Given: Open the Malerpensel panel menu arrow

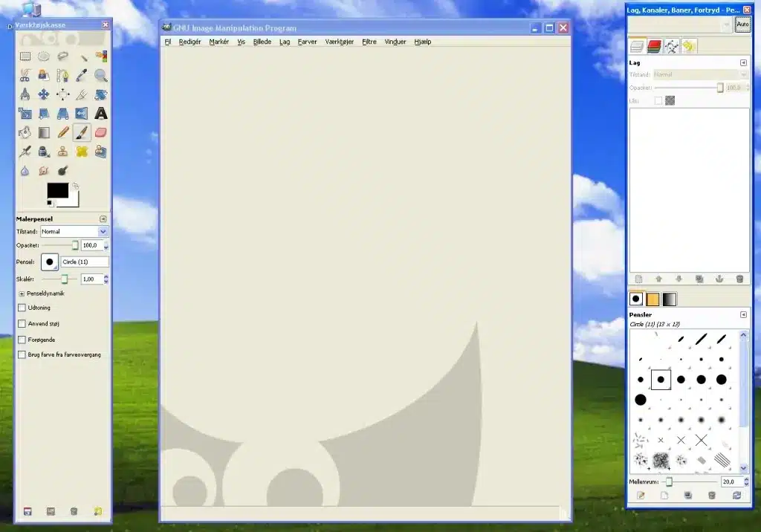Looking at the screenshot, I should 103,219.
